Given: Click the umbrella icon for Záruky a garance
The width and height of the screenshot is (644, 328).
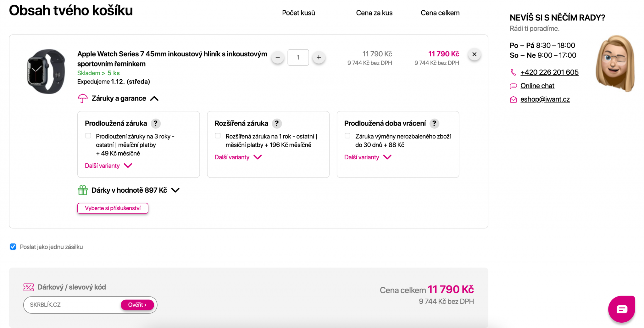Looking at the screenshot, I should 83,99.
